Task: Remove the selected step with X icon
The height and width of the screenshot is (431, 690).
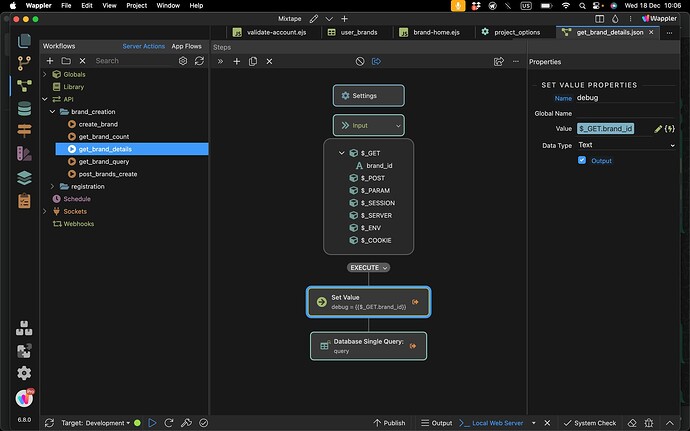Action: 269,62
